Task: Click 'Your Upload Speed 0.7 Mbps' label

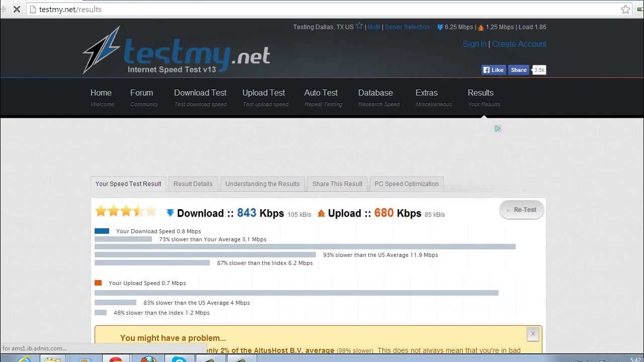Action: 147,283
